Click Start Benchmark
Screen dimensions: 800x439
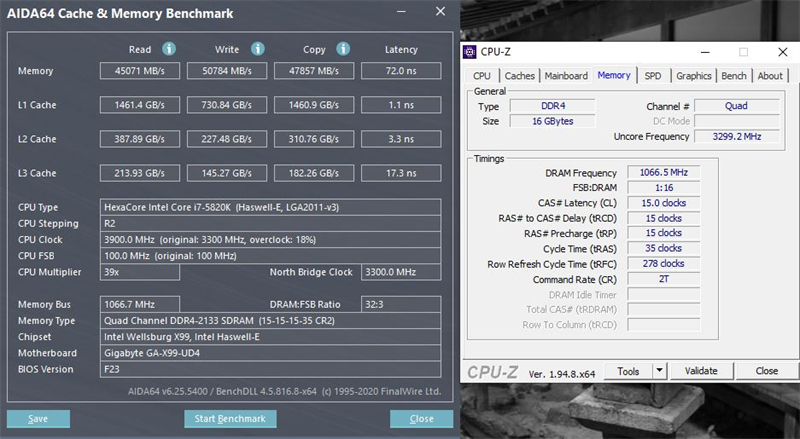(x=231, y=419)
